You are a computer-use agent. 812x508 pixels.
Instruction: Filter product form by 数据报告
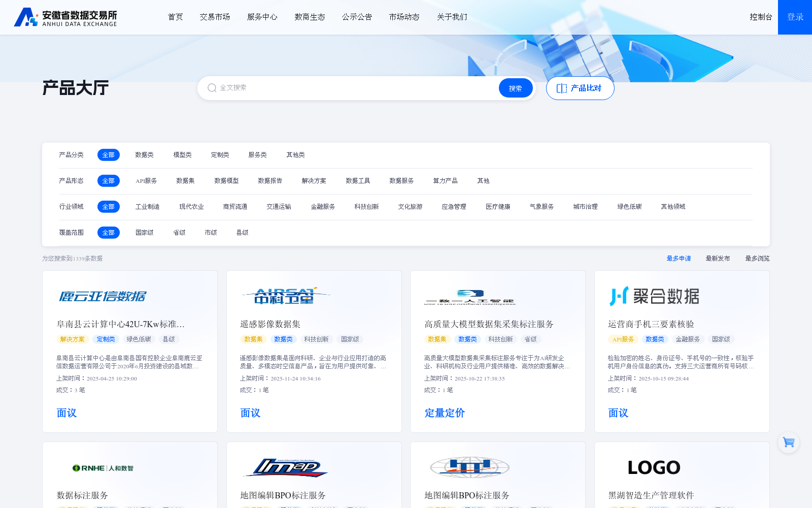(270, 181)
